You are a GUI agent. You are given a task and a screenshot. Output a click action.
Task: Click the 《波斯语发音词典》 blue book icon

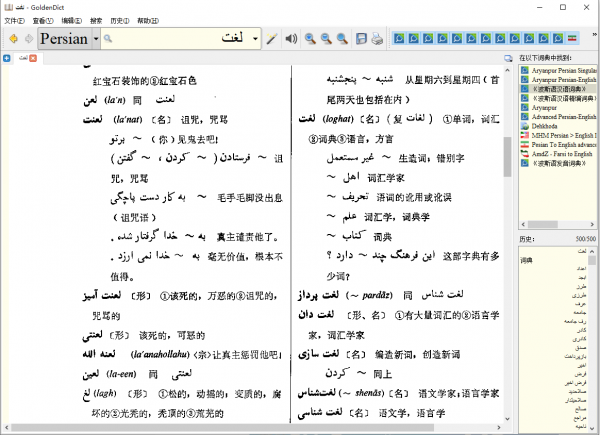click(525, 163)
